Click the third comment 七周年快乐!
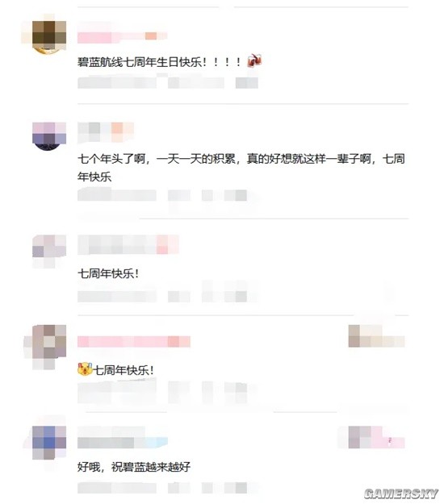 (108, 274)
